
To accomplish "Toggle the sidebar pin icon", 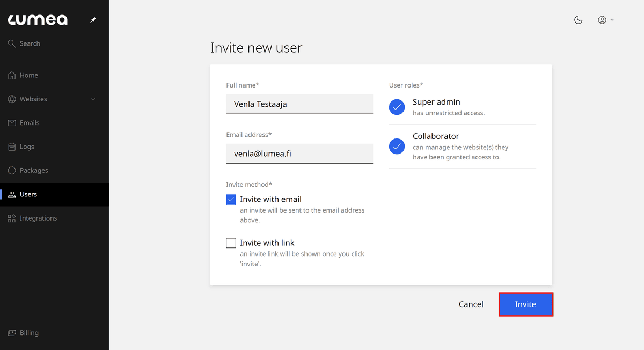I will pos(93,20).
